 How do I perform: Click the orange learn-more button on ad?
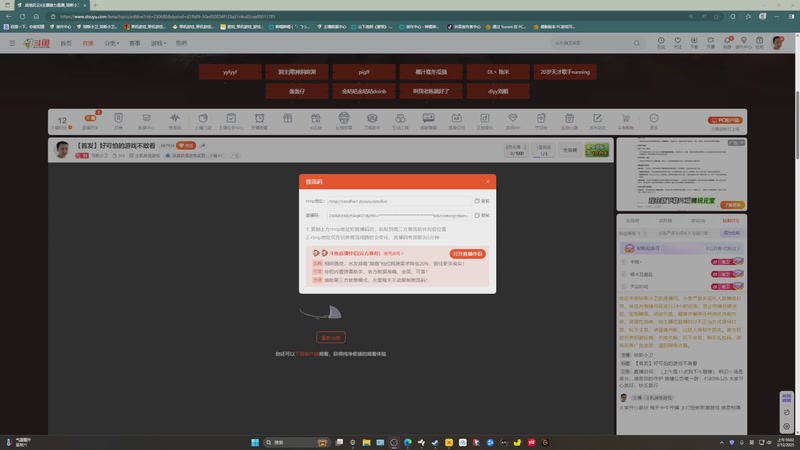click(x=733, y=205)
